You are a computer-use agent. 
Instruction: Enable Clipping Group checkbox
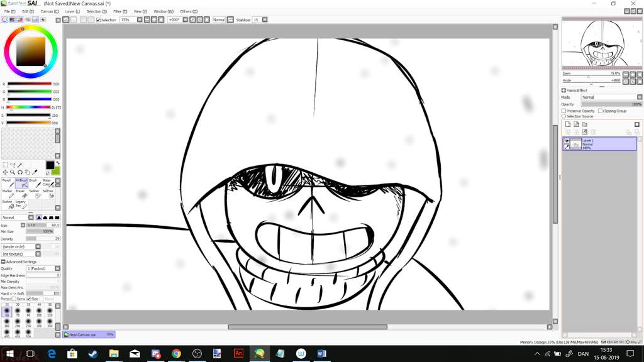coord(601,111)
